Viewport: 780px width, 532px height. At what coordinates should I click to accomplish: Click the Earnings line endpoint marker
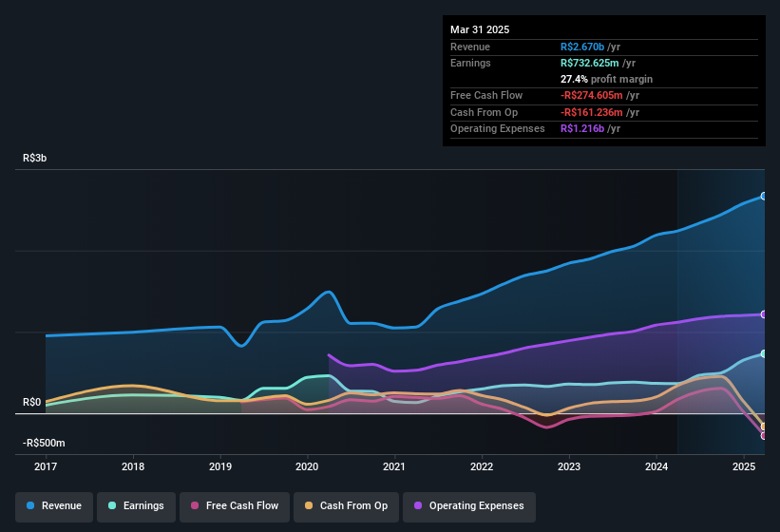point(764,353)
